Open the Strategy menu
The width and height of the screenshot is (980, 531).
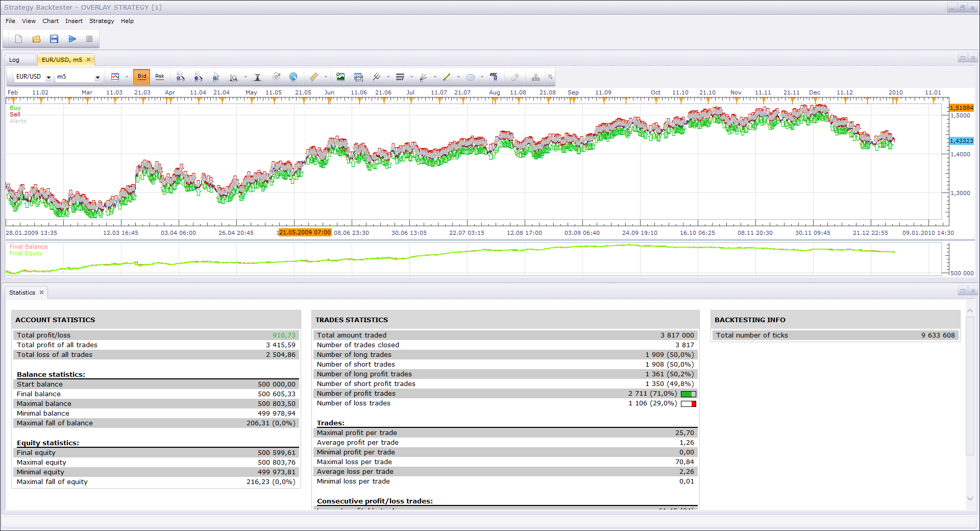[x=102, y=21]
